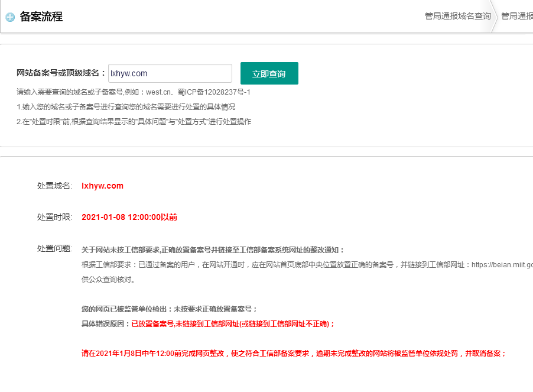This screenshot has height=392, width=533.
Task: Click the input field containing lxhyw.com
Action: click(170, 73)
